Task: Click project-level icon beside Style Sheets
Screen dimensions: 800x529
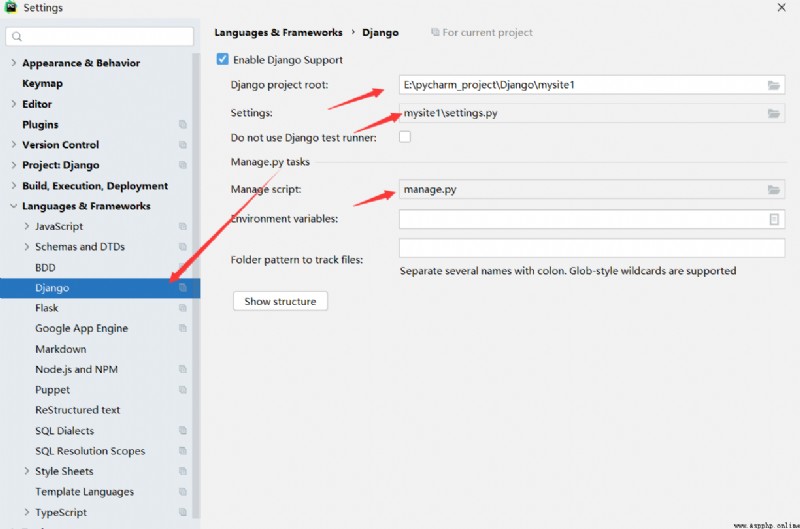Action: [183, 471]
